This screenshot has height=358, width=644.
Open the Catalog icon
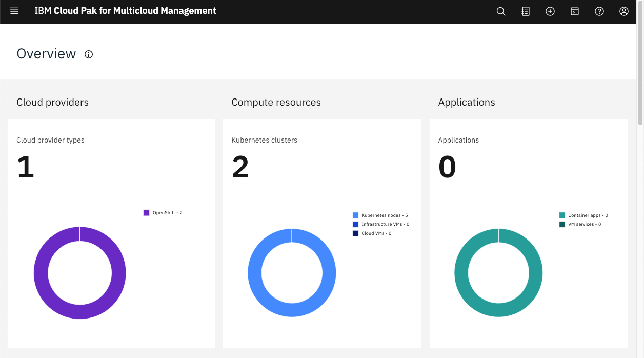click(x=525, y=11)
